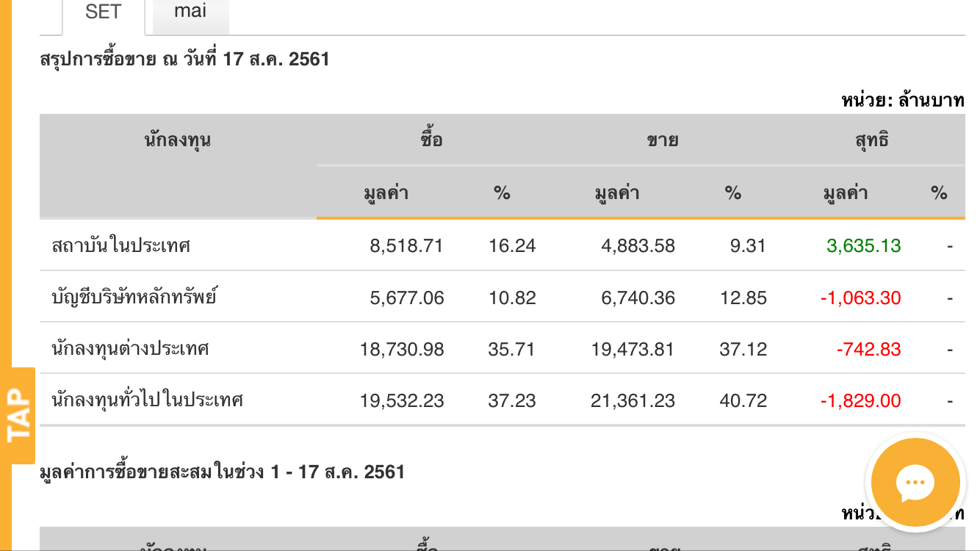Screen dimensions: 980x551
Task: Switch to the SET tab
Action: click(x=103, y=13)
